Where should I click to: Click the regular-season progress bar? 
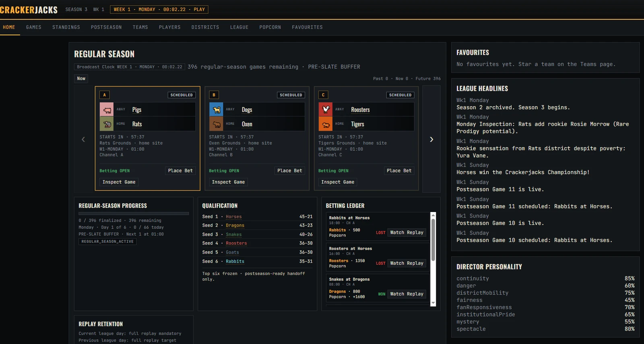point(134,214)
